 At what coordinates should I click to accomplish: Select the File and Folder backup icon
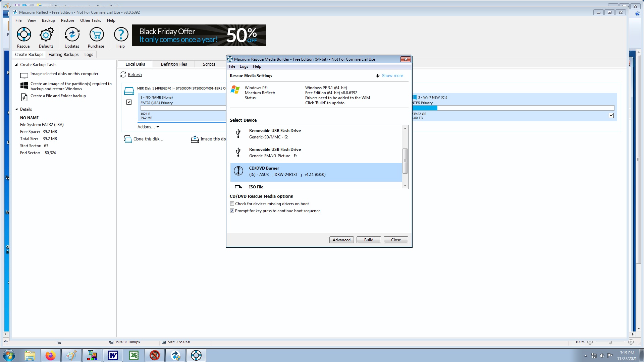(x=24, y=97)
